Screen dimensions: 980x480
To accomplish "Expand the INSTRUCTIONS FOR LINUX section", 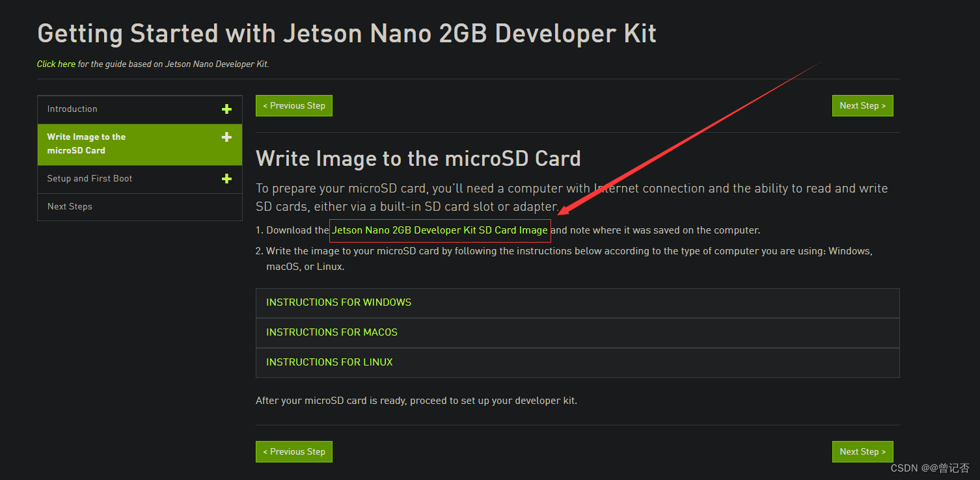I will pyautogui.click(x=329, y=362).
